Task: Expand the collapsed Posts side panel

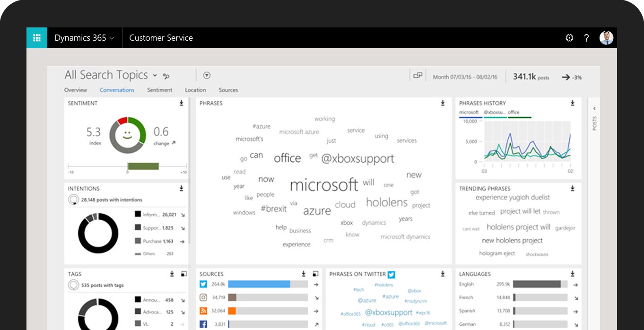Action: click(x=594, y=108)
